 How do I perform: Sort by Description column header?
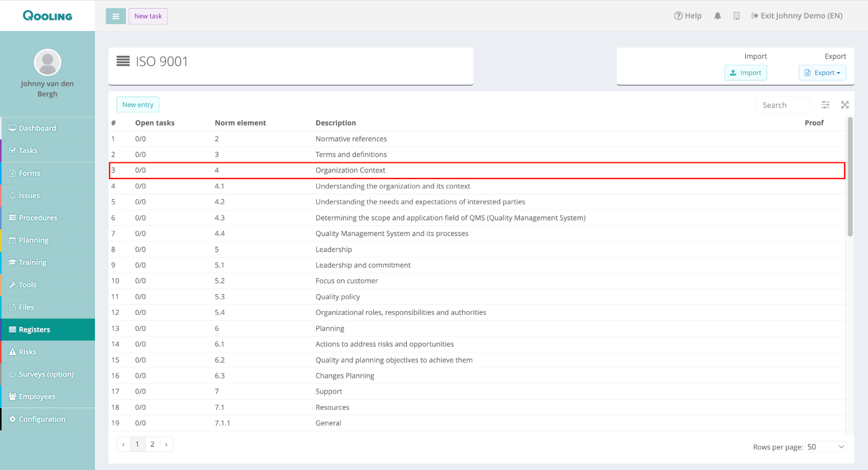click(336, 123)
